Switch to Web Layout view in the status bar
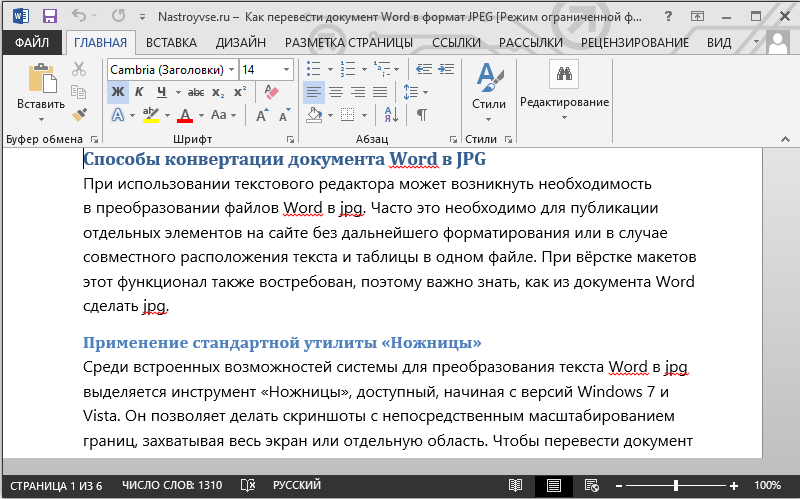 pyautogui.click(x=591, y=485)
